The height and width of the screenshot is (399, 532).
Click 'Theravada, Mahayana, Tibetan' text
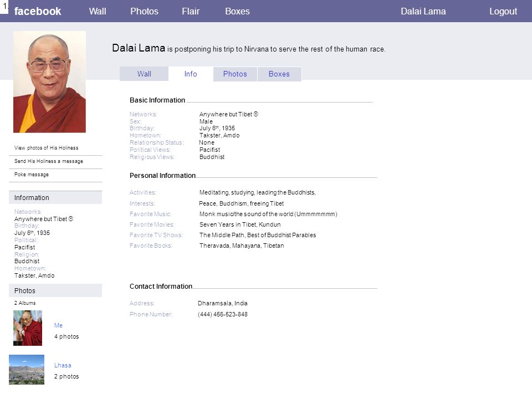(242, 245)
